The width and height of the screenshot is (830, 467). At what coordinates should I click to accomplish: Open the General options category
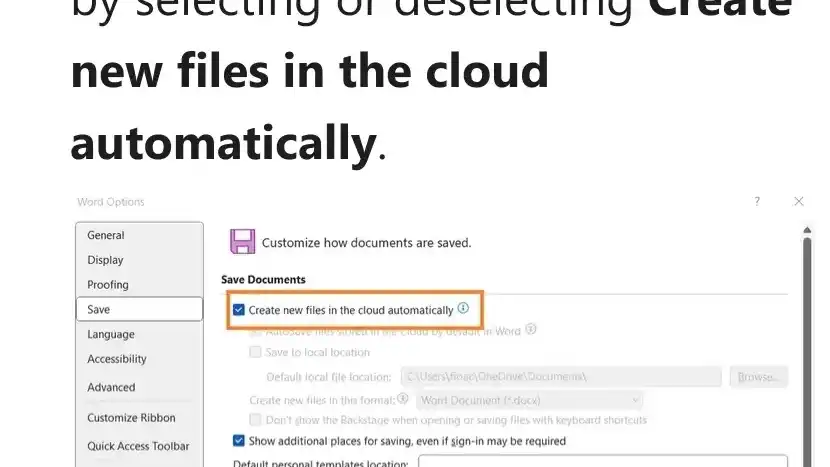pos(106,235)
